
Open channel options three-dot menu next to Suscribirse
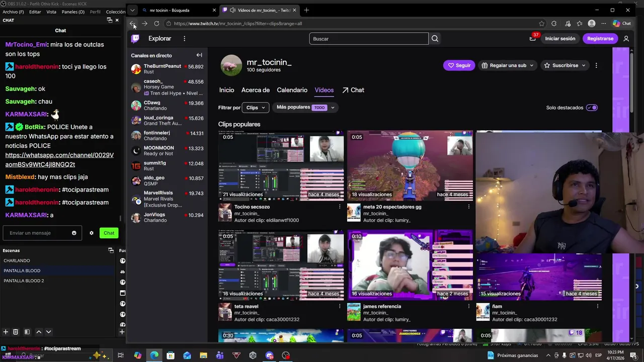click(x=596, y=65)
